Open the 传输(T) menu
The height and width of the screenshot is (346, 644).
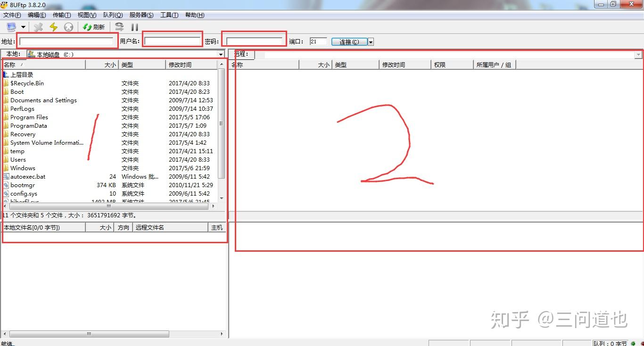pyautogui.click(x=62, y=15)
